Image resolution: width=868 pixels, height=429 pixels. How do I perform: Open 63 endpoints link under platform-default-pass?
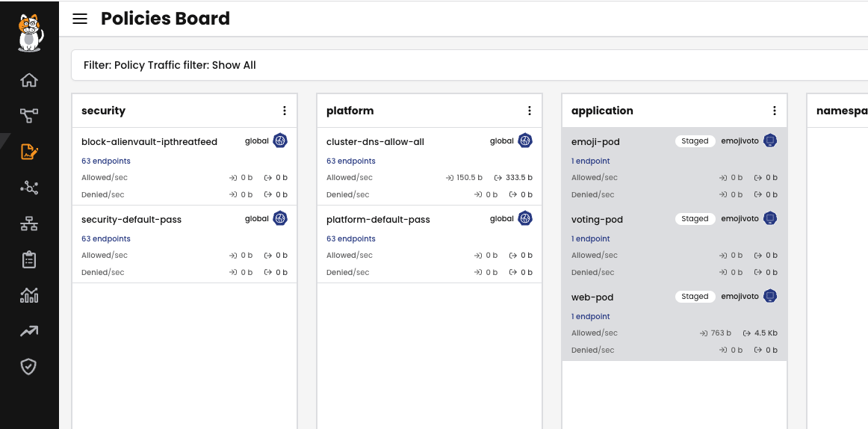click(x=351, y=238)
